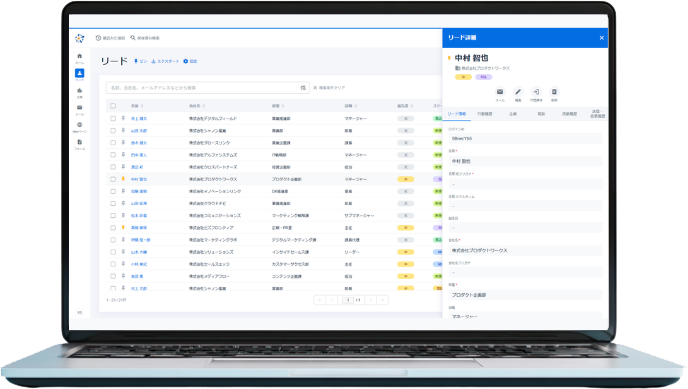Switch to the 行動履歴 tab in lead detail
Screen dimensions: 688x389
(x=484, y=114)
